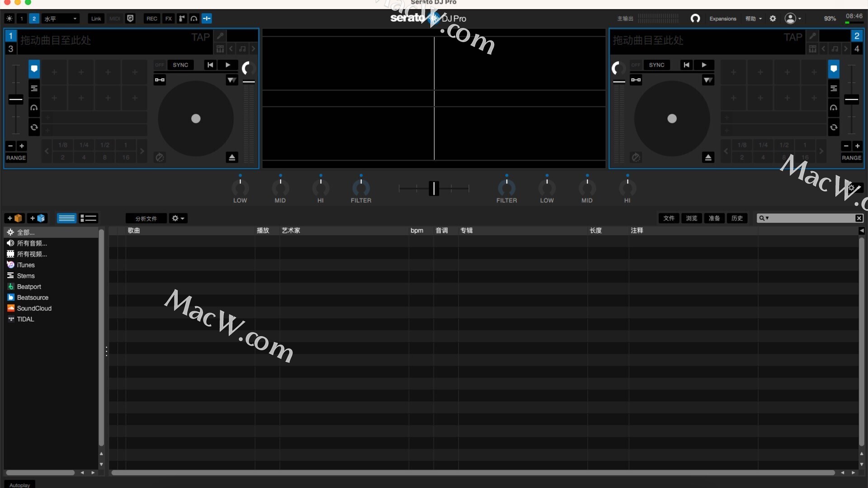
Task: Clear search with X button
Action: click(859, 218)
